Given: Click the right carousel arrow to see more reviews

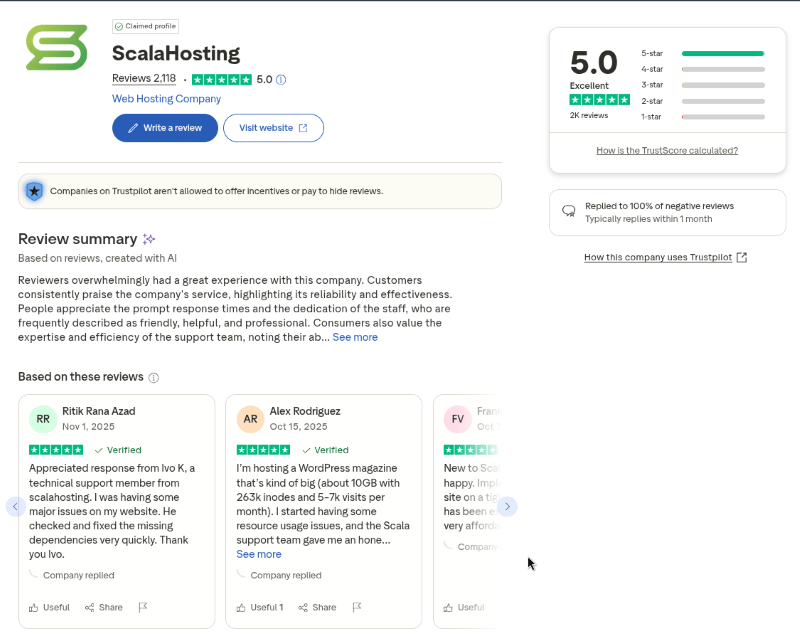Looking at the screenshot, I should (507, 507).
